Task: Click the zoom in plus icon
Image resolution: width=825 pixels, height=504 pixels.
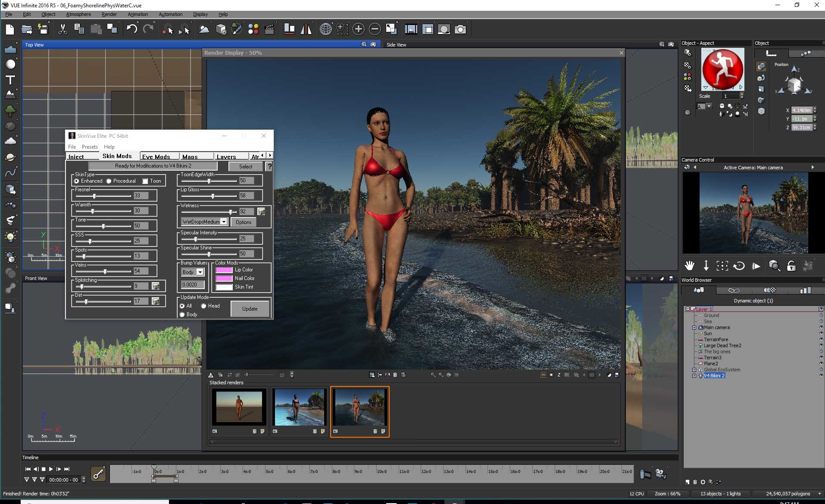Action: pyautogui.click(x=358, y=29)
